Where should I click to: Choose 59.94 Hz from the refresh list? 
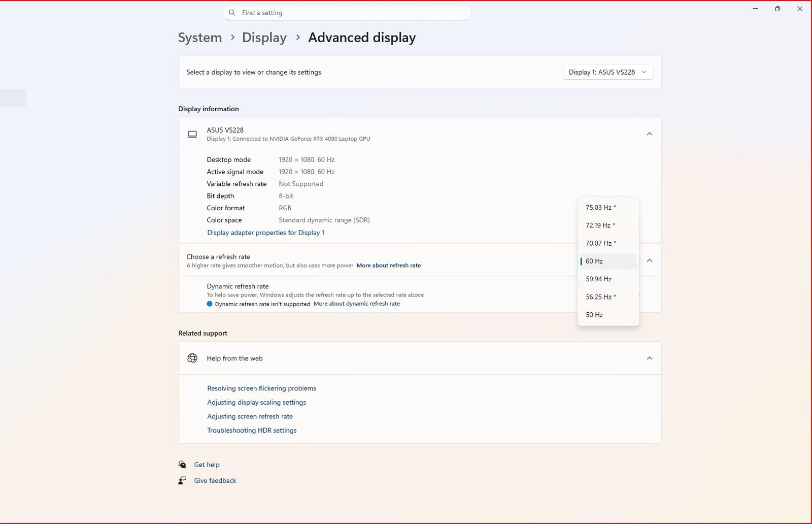(x=598, y=279)
